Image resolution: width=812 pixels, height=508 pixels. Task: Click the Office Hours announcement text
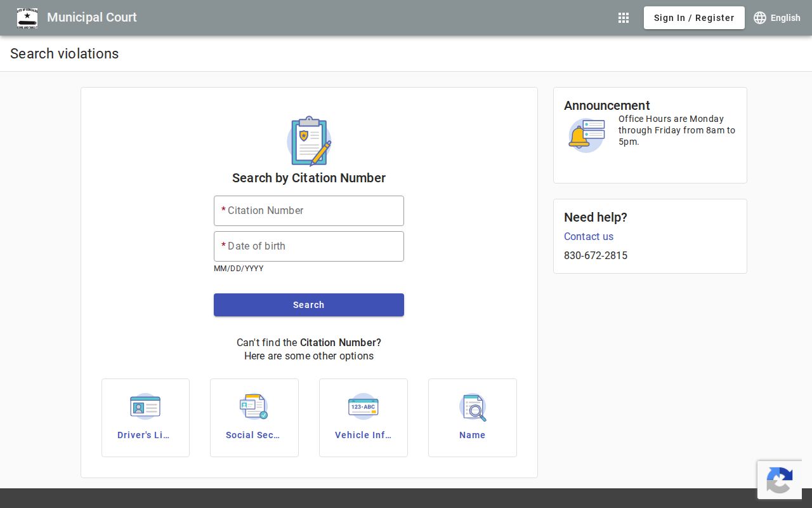click(x=677, y=130)
